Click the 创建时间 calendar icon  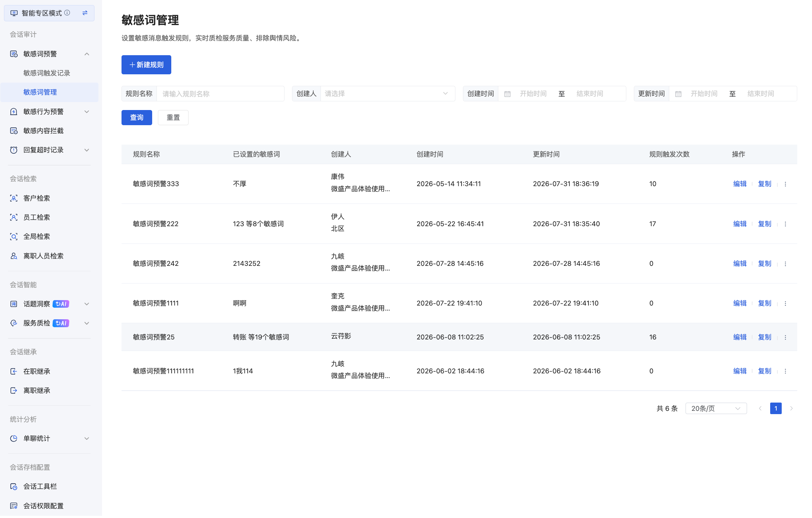point(507,94)
